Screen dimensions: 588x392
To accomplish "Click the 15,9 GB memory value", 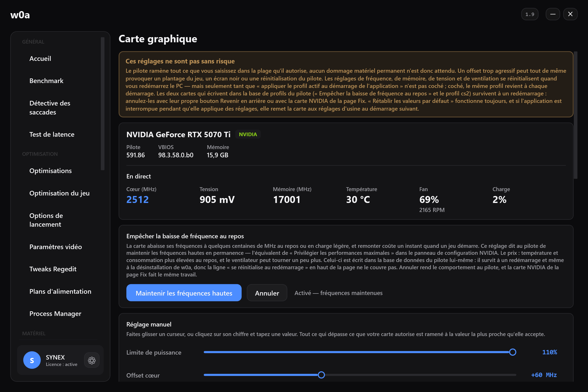I will (x=217, y=155).
